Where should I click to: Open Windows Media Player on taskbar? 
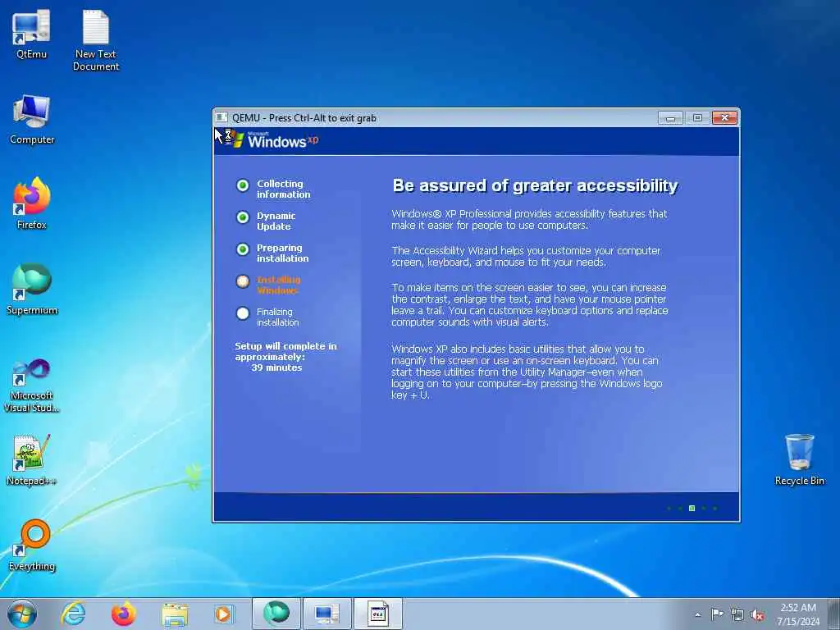pyautogui.click(x=223, y=614)
